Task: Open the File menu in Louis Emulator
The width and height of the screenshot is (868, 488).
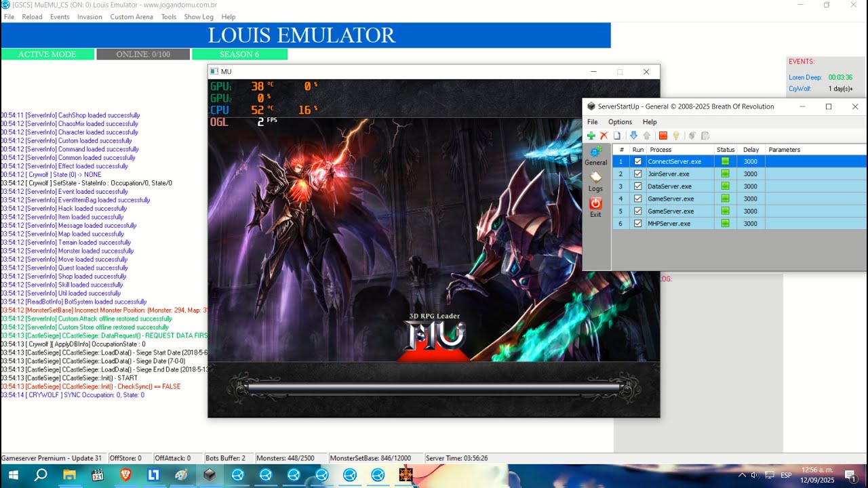Action: (x=9, y=17)
